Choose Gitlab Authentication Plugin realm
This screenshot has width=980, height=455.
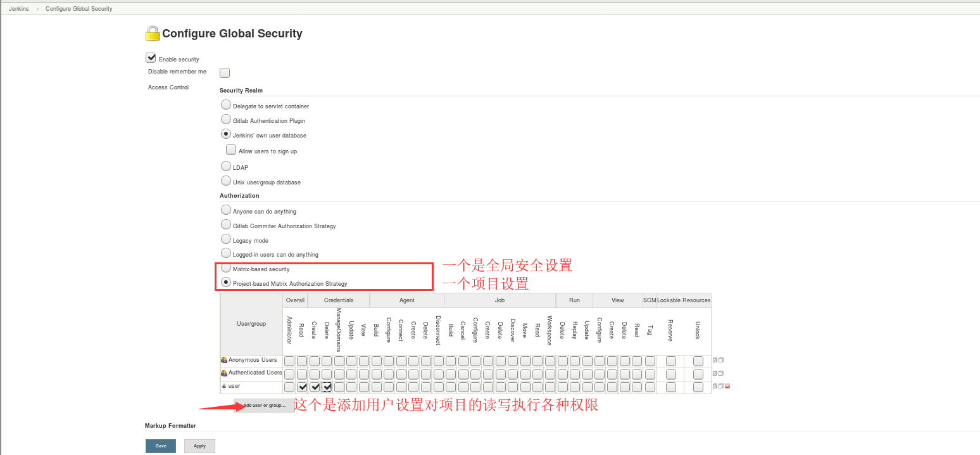tap(226, 119)
